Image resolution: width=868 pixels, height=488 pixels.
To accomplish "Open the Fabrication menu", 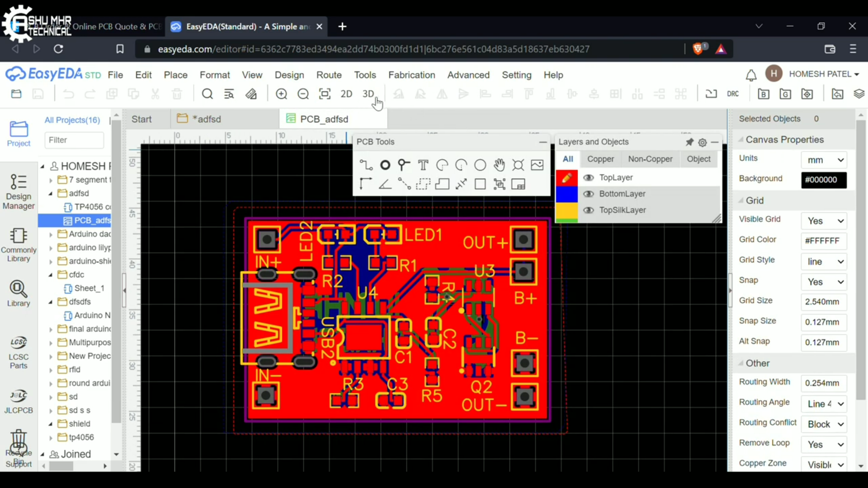I will click(x=411, y=75).
